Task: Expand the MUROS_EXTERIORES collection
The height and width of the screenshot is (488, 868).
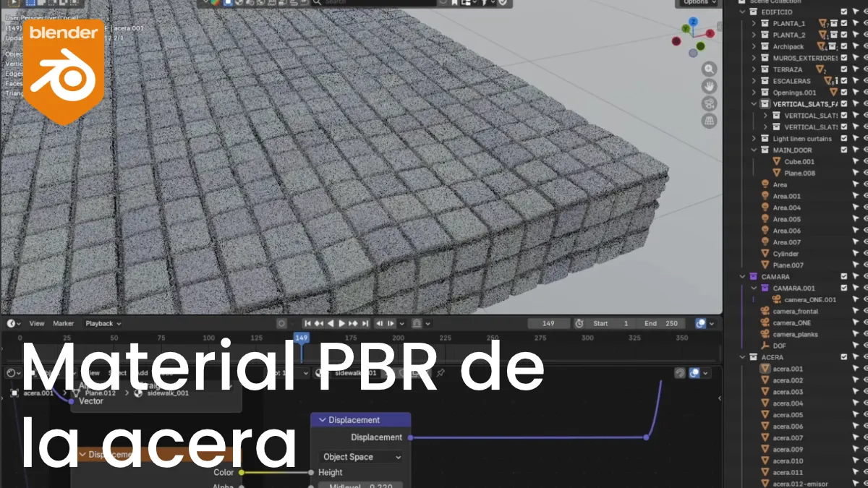Action: pos(754,58)
